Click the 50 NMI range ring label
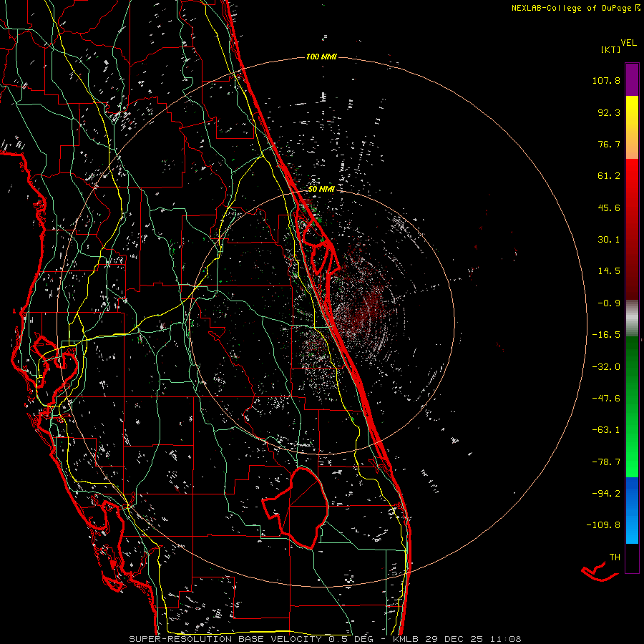644x644 pixels. tap(321, 190)
